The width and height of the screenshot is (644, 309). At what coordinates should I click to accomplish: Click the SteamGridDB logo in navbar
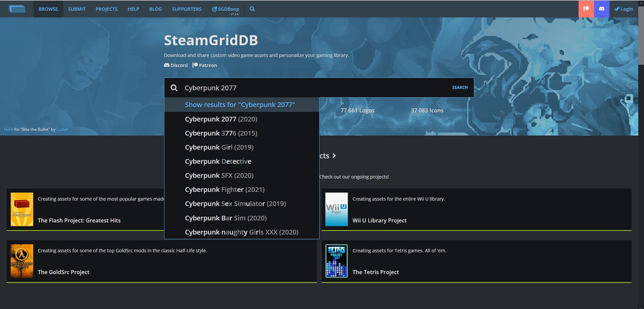point(17,9)
